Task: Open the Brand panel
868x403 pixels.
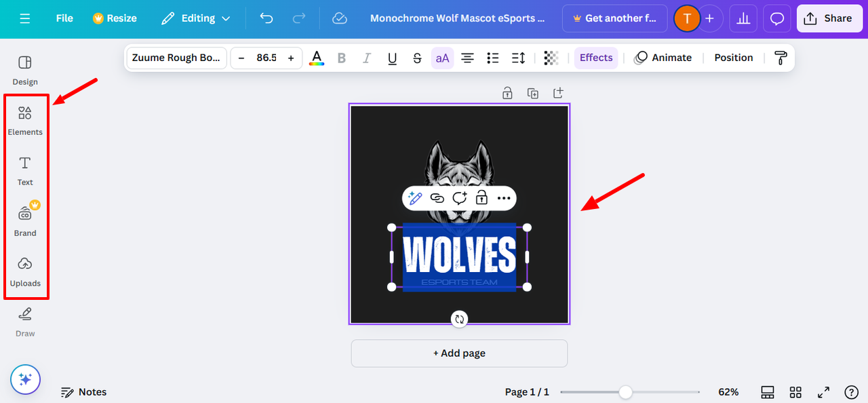Action: pyautogui.click(x=25, y=222)
